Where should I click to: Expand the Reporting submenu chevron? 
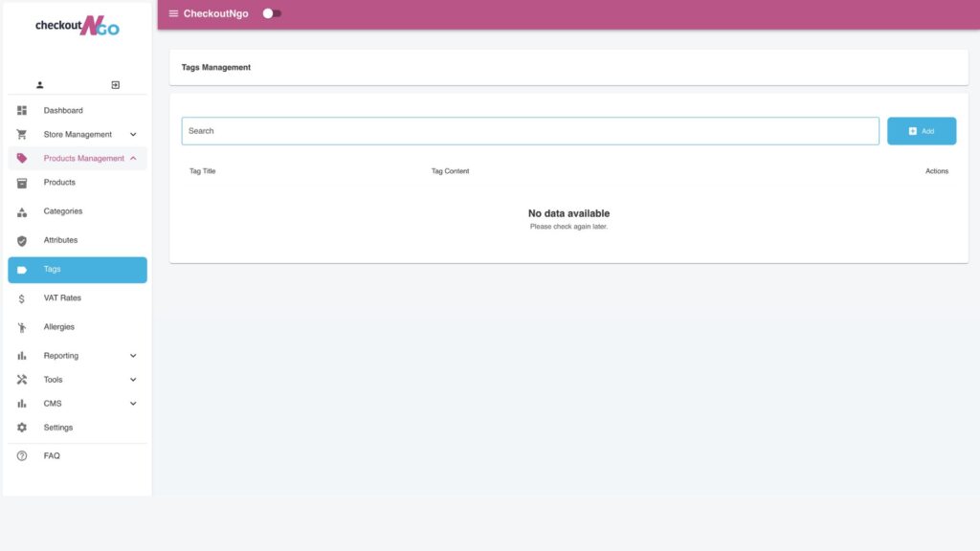click(133, 356)
